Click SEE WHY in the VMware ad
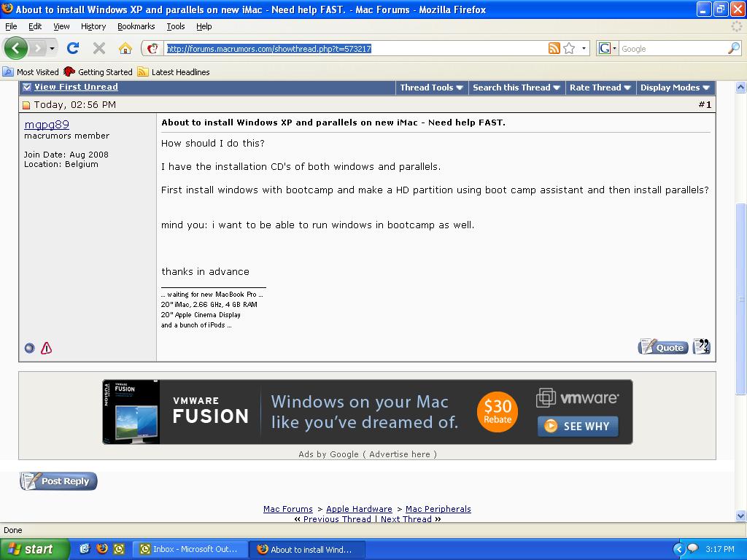Image resolution: width=747 pixels, height=560 pixels. (x=578, y=426)
